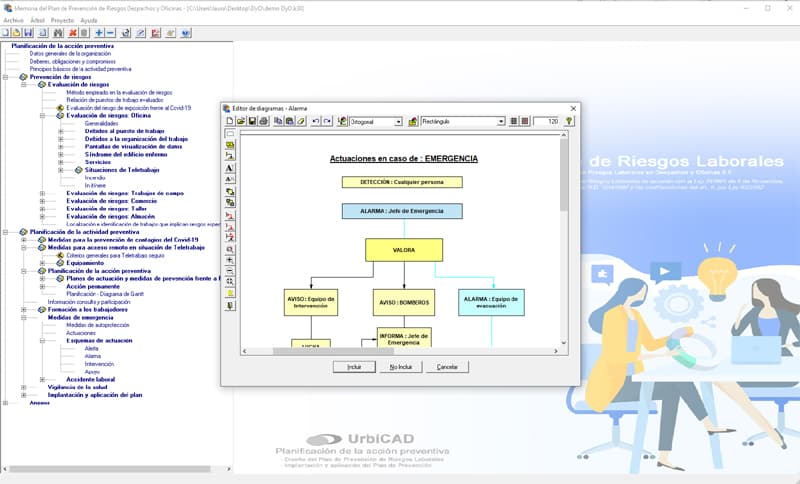Image resolution: width=800 pixels, height=484 pixels.
Task: Select Planificación - Diagrama de Gantt item
Action: point(105,294)
